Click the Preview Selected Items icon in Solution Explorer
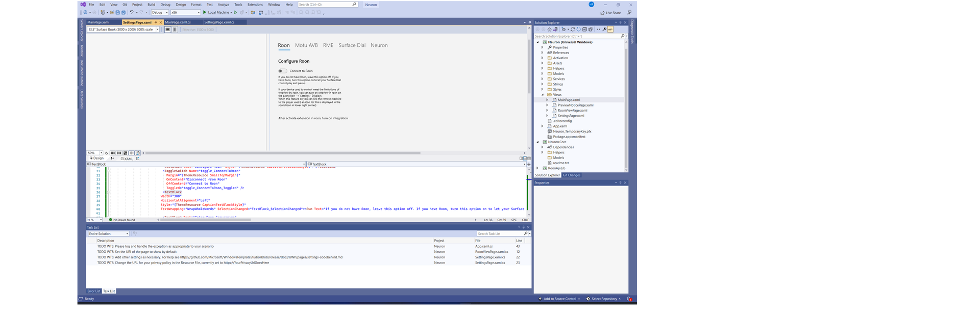The height and width of the screenshot is (315, 980). pos(610,30)
